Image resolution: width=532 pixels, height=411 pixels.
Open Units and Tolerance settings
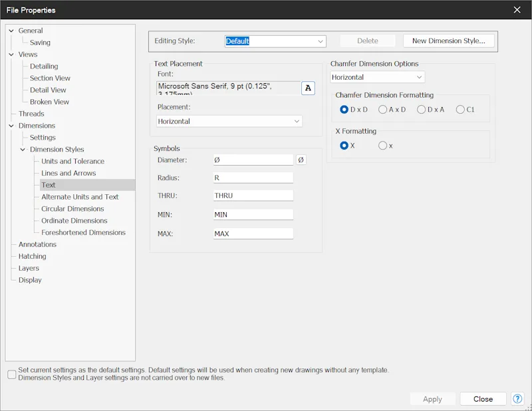73,161
